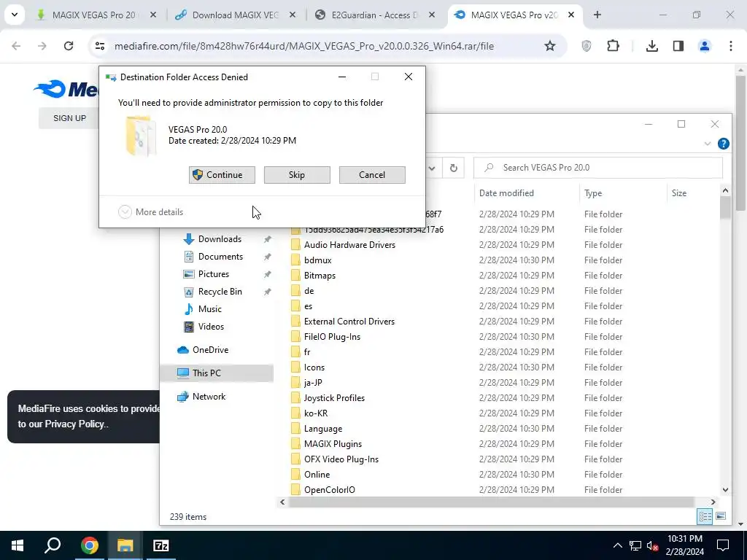Expand the Explorer ribbon chevron
Viewport: 747px width, 560px height.
pyautogui.click(x=708, y=144)
